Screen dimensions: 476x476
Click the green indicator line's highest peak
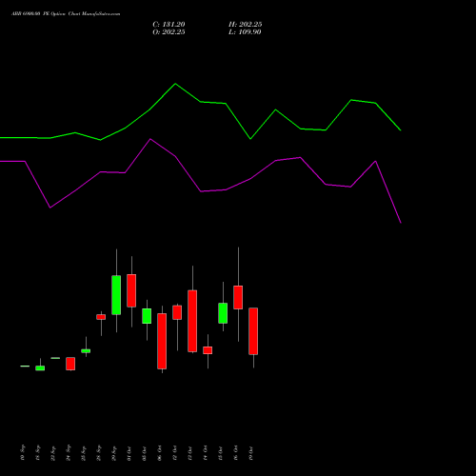(175, 84)
